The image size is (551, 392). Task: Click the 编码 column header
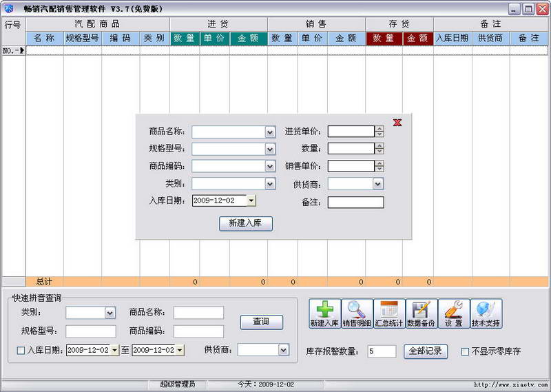click(x=121, y=39)
